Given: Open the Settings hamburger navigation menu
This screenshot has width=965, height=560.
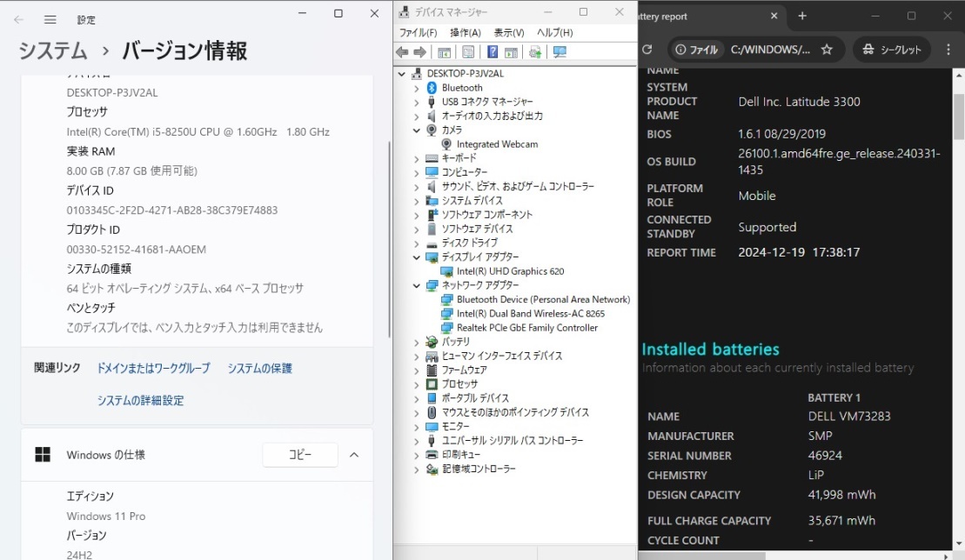Looking at the screenshot, I should 50,20.
